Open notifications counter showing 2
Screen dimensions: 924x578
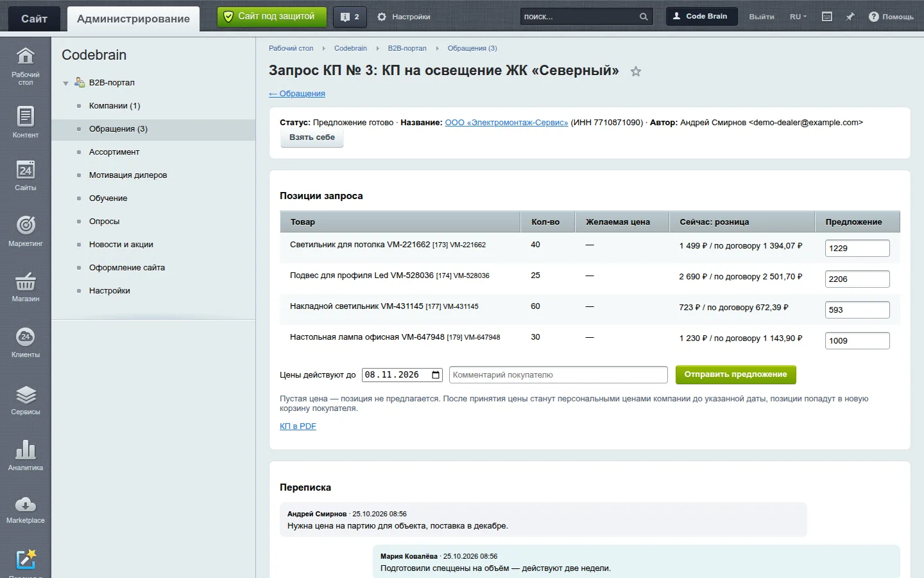pos(350,17)
